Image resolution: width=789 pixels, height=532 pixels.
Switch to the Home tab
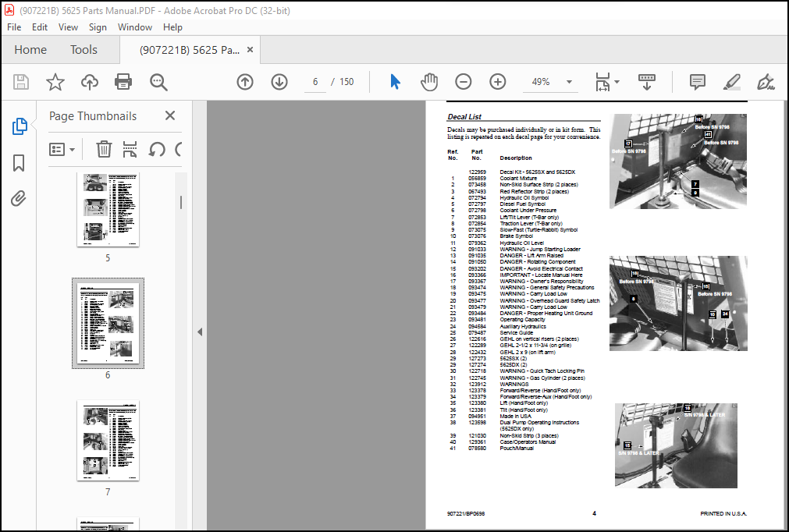30,50
